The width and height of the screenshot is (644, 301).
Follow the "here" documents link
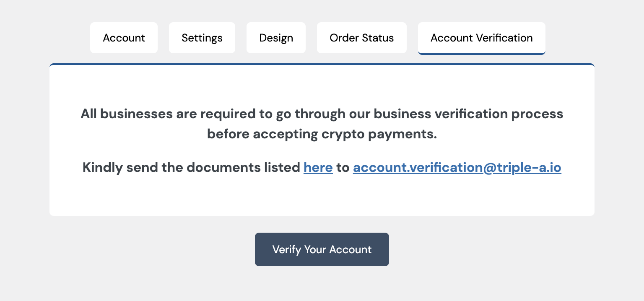click(318, 168)
